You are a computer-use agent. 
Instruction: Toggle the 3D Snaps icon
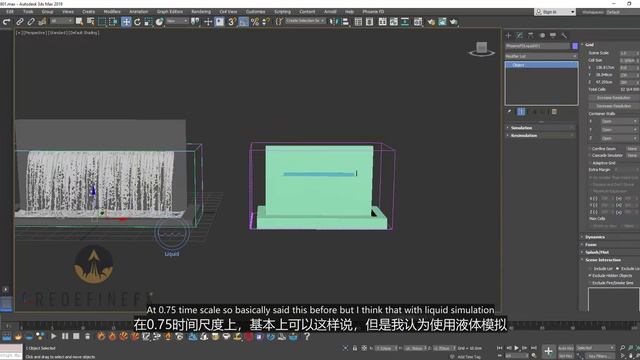232,22
